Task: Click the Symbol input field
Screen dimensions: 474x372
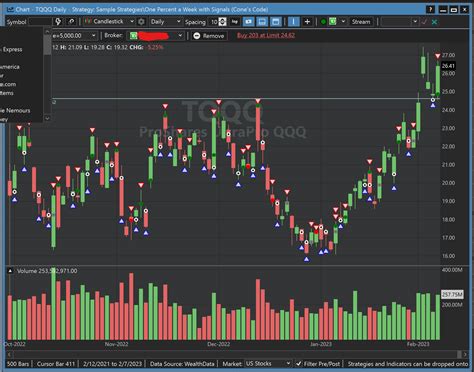Action: point(40,22)
